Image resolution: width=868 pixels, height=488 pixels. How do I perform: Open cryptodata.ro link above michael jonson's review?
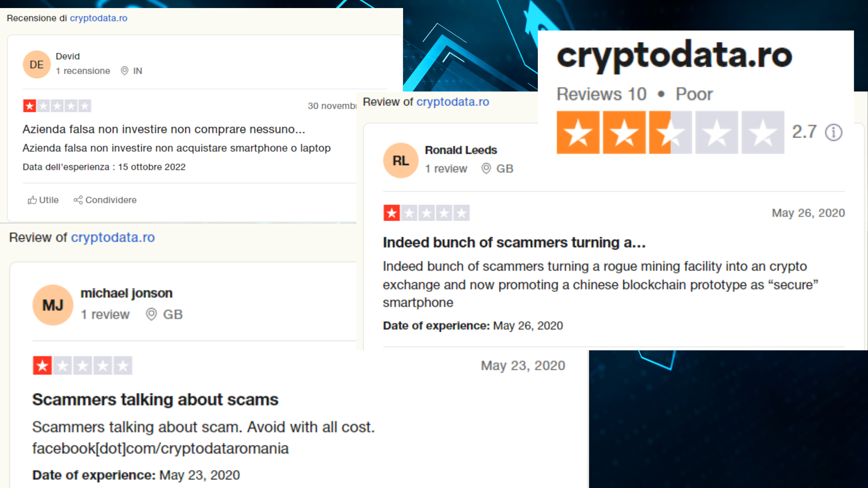[x=113, y=238]
